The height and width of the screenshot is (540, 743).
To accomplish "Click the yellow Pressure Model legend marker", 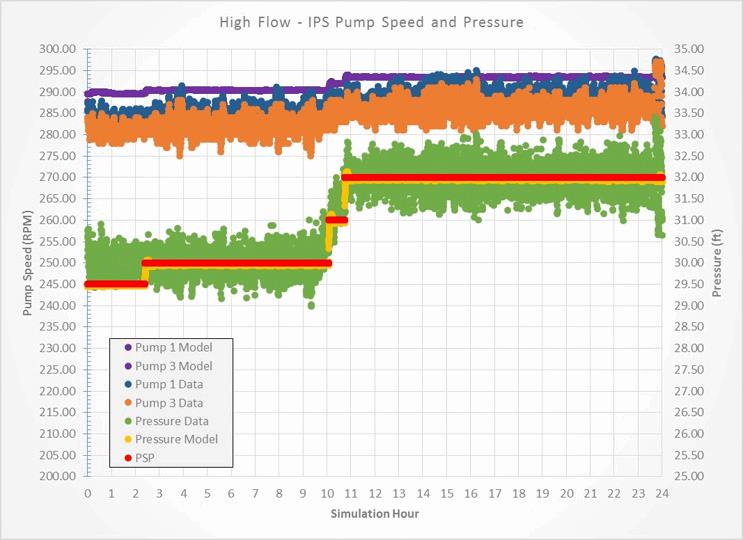I will coord(127,438).
